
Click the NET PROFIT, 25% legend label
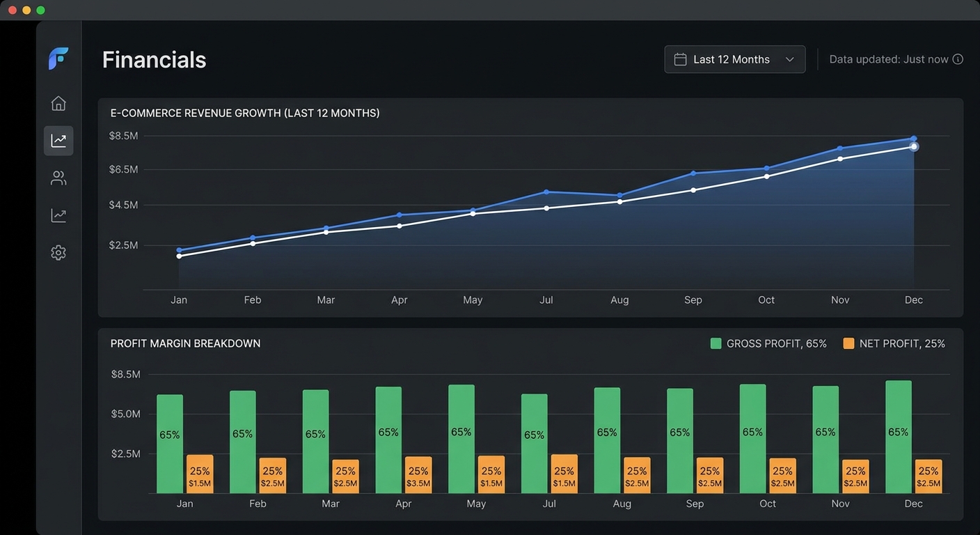click(x=902, y=343)
